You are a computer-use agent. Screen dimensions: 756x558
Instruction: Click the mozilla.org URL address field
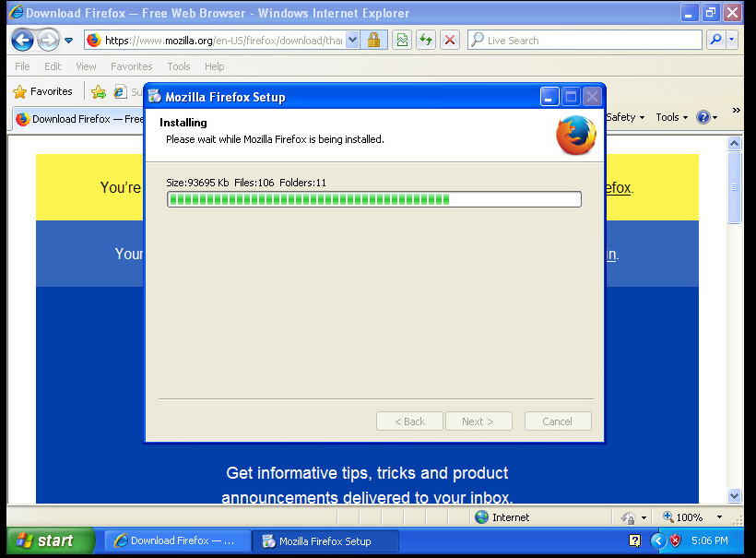click(223, 41)
